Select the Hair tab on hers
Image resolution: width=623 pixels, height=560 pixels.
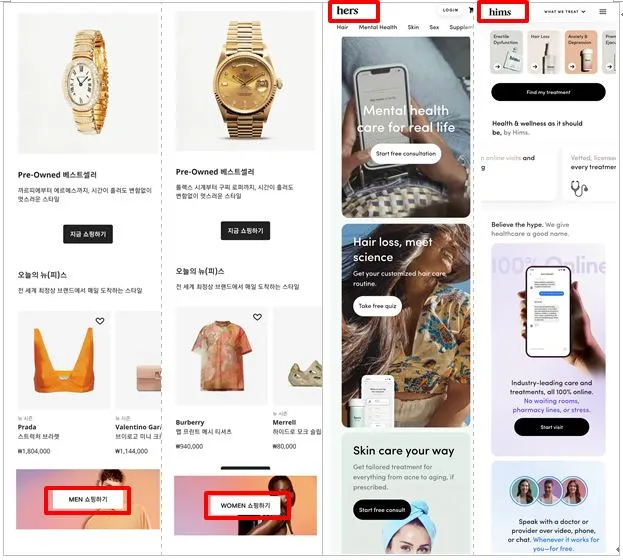click(x=342, y=27)
